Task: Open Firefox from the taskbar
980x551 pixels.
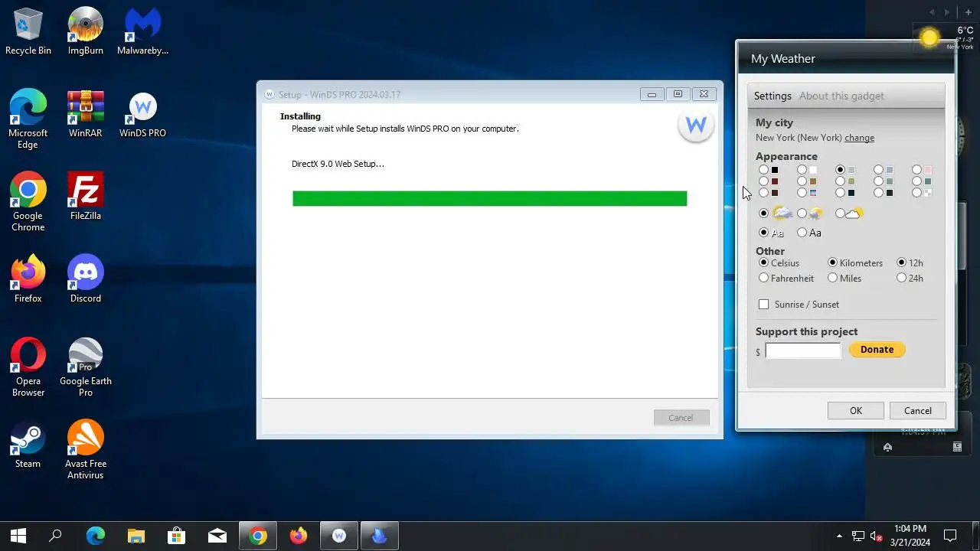Action: pyautogui.click(x=299, y=536)
